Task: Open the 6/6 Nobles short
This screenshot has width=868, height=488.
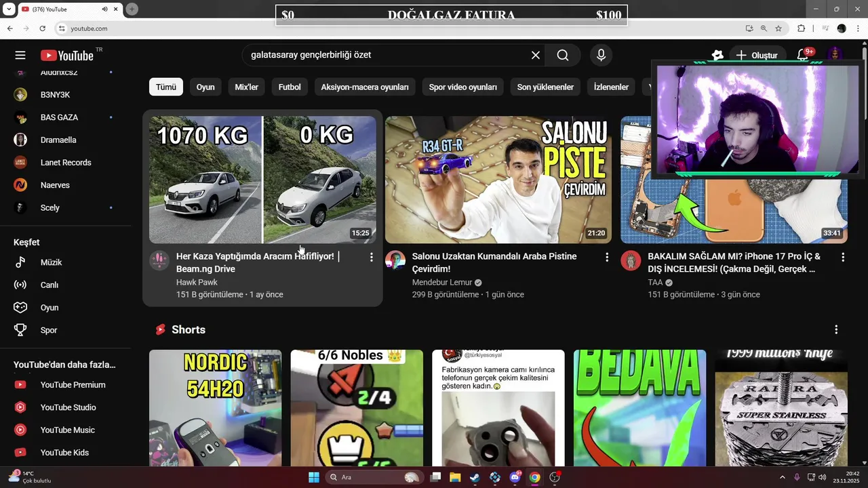Action: (x=357, y=407)
